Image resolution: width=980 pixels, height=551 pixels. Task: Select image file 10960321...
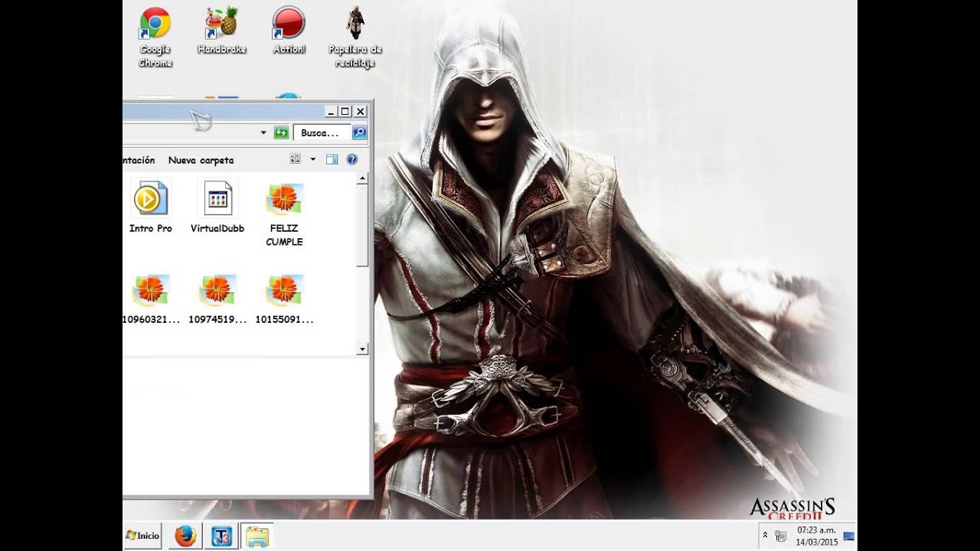point(151,299)
